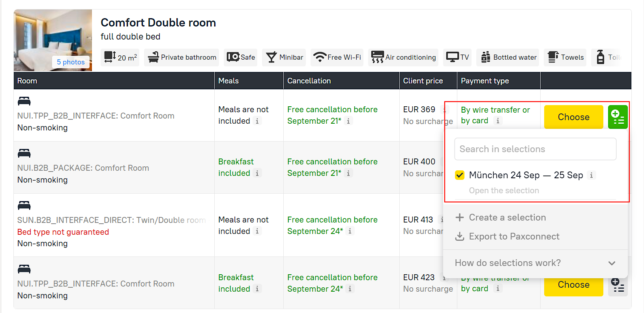Choose Export to Paxconnect menu item
Image resolution: width=644 pixels, height=313 pixels.
tap(514, 236)
